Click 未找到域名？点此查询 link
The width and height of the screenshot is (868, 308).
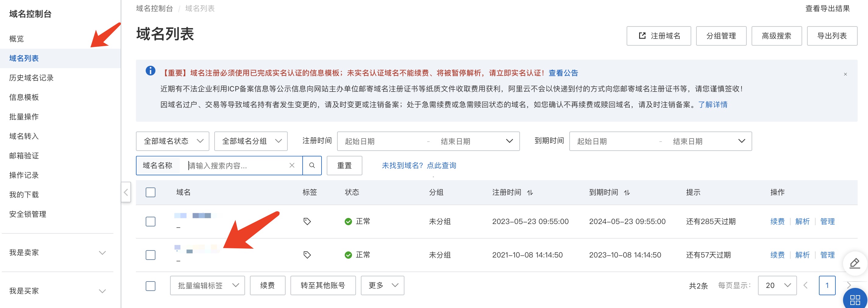419,165
